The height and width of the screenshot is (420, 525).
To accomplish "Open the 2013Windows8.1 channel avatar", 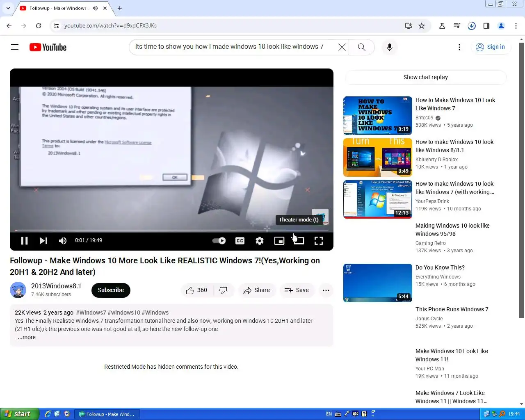I will [x=18, y=290].
